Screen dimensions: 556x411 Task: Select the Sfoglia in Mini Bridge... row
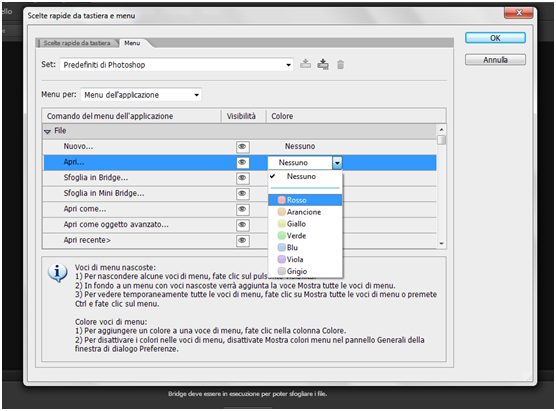click(x=240, y=193)
